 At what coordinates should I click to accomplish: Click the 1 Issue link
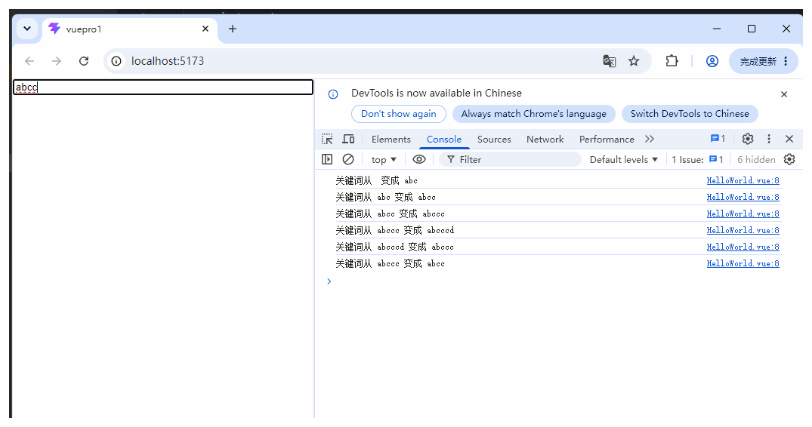pos(697,160)
